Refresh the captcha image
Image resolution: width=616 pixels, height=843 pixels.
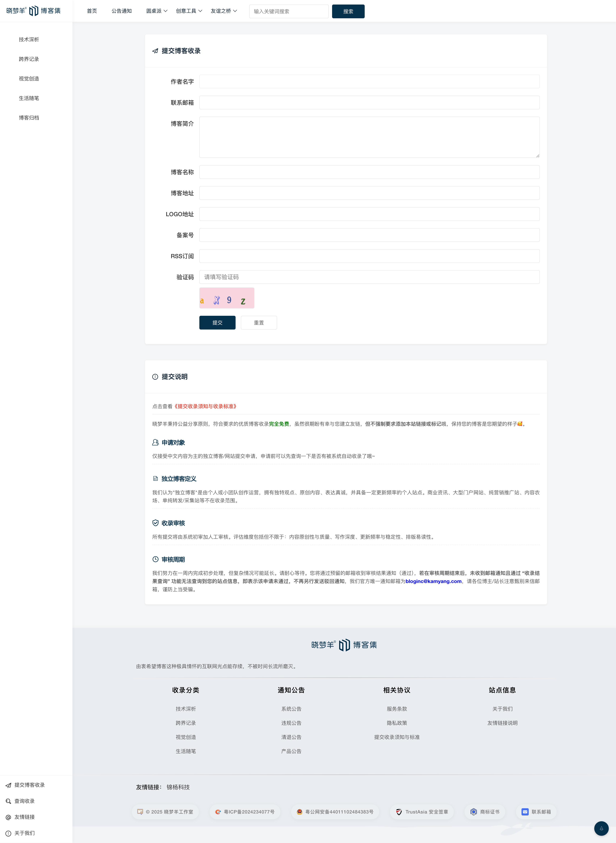click(x=227, y=298)
